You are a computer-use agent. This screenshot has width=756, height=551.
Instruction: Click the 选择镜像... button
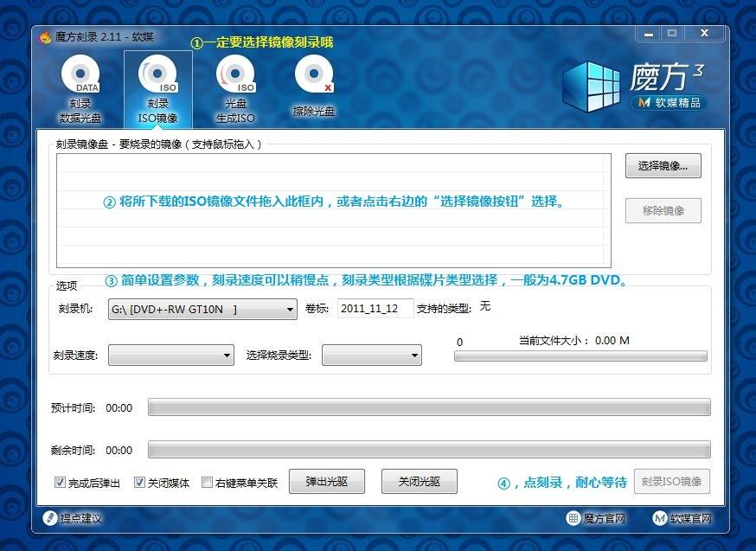pyautogui.click(x=663, y=166)
